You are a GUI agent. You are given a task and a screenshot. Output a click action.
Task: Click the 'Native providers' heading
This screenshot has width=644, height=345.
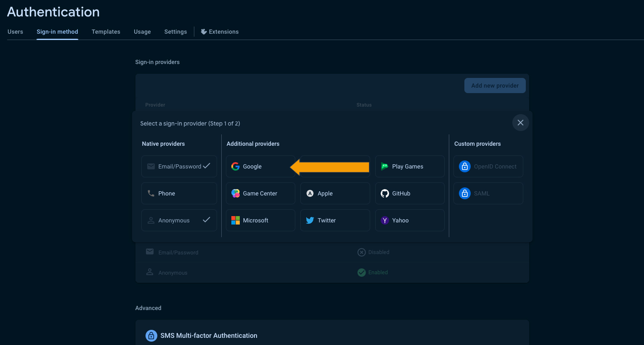(x=163, y=144)
